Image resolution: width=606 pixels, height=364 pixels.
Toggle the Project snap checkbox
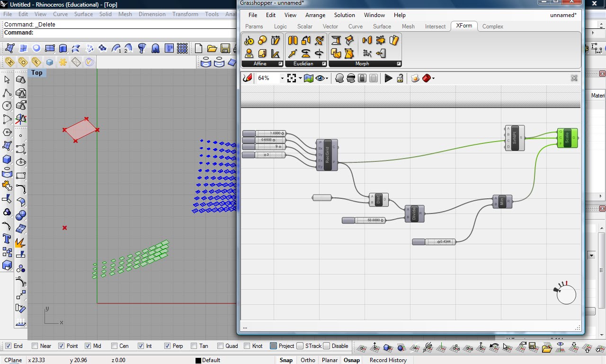[x=273, y=346]
